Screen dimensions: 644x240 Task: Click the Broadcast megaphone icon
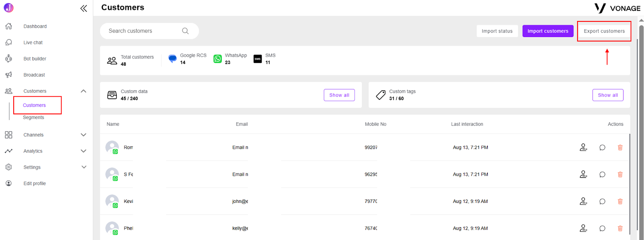click(x=8, y=74)
